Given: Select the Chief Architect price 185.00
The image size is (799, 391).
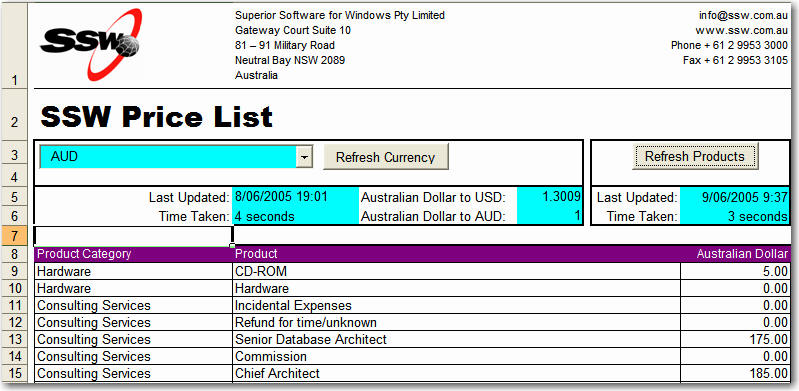Looking at the screenshot, I should point(735,373).
